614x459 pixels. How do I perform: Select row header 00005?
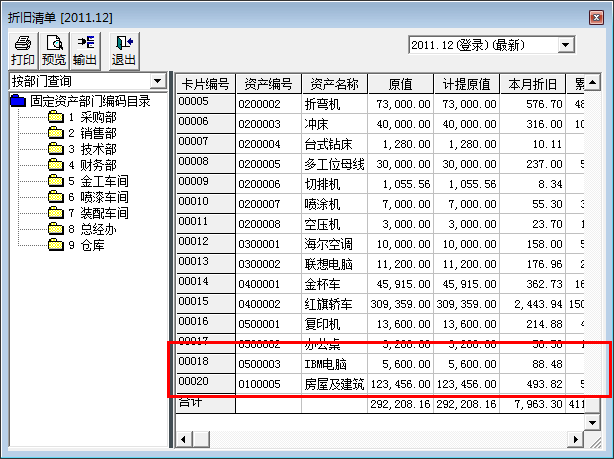pyautogui.click(x=206, y=104)
